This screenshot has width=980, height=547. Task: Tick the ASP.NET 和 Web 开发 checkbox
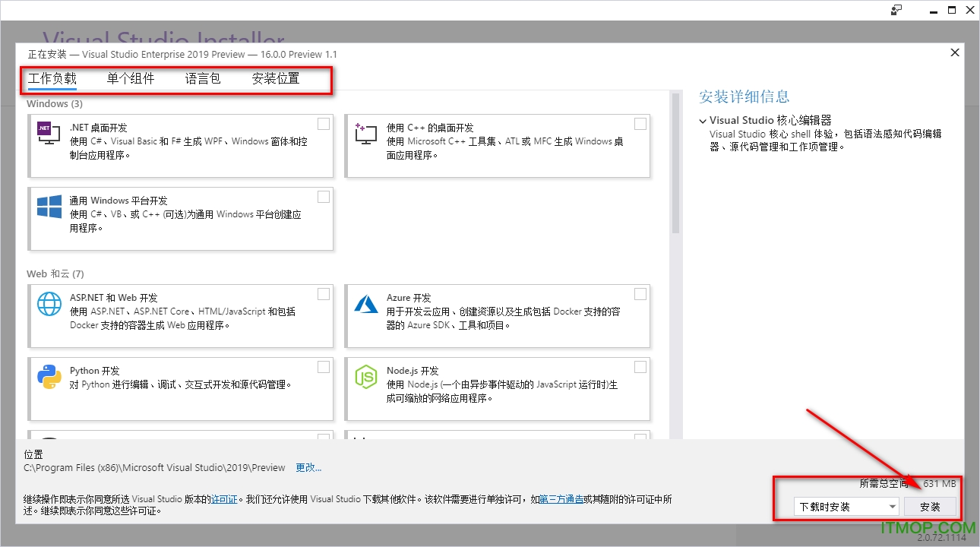point(324,294)
